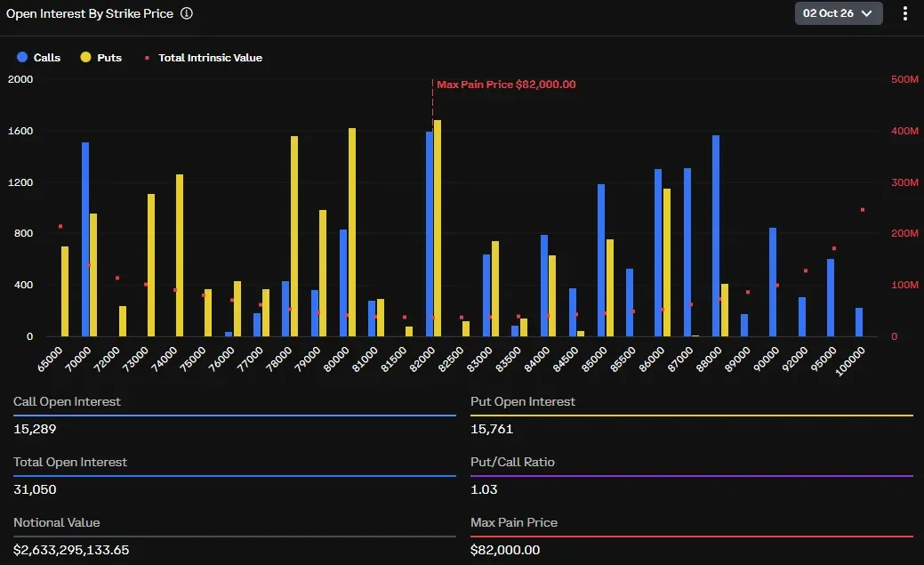Click the Put/Call Ratio label

(512, 462)
